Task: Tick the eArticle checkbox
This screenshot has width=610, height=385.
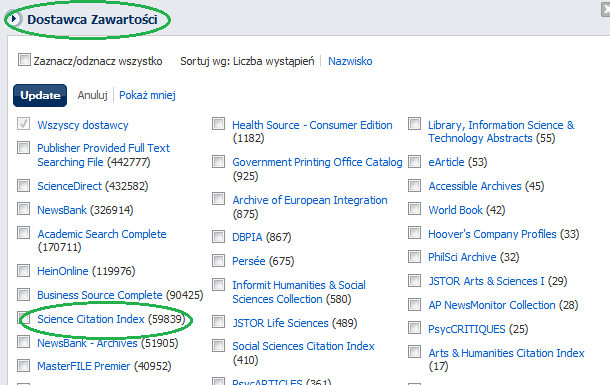Action: (x=415, y=161)
